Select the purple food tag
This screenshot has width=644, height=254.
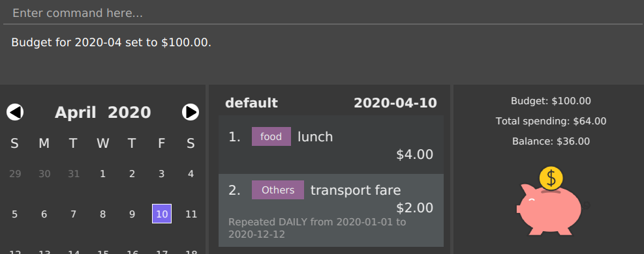(x=271, y=136)
